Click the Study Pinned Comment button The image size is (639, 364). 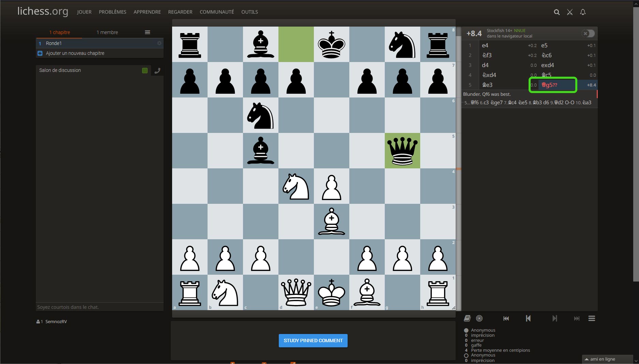[313, 340]
